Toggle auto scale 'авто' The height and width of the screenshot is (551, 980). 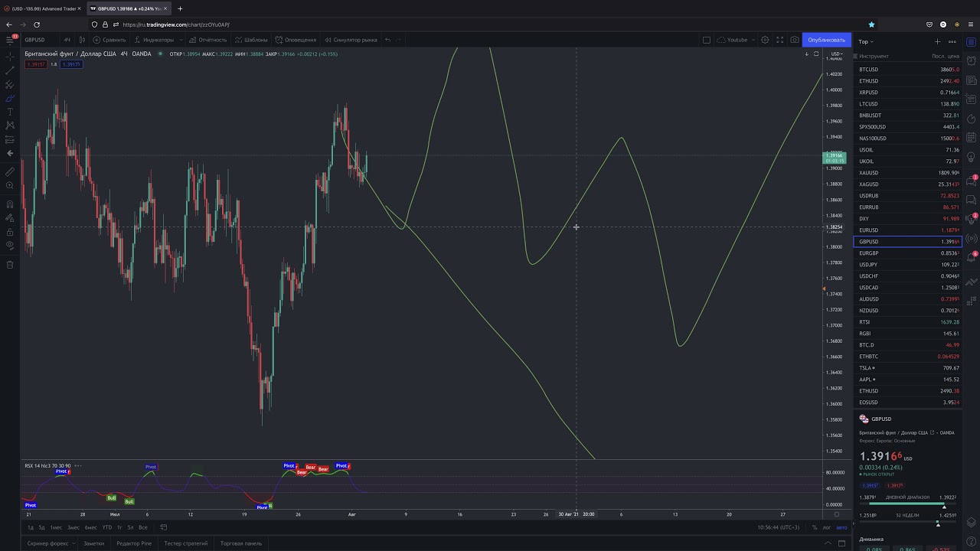pos(842,527)
